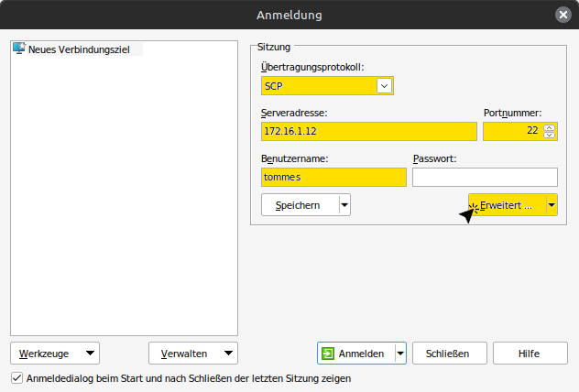This screenshot has width=579, height=392.
Task: Increase port number with up arrow
Action: point(550,127)
